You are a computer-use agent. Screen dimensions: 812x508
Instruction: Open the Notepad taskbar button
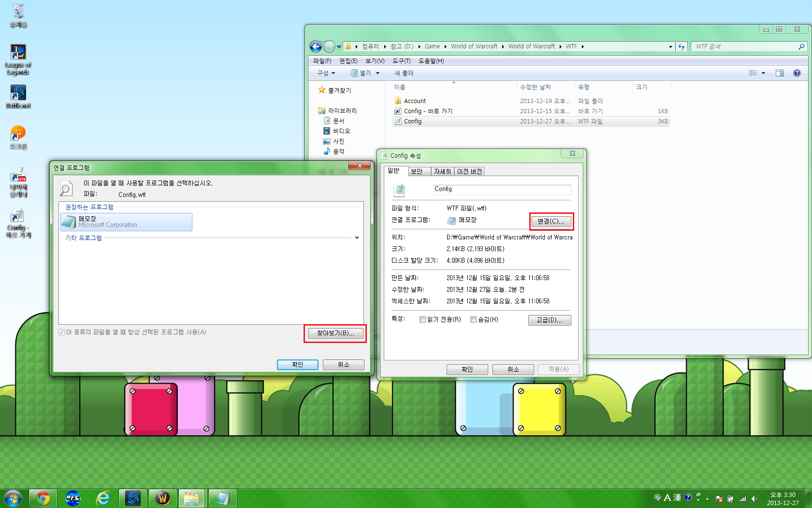222,498
